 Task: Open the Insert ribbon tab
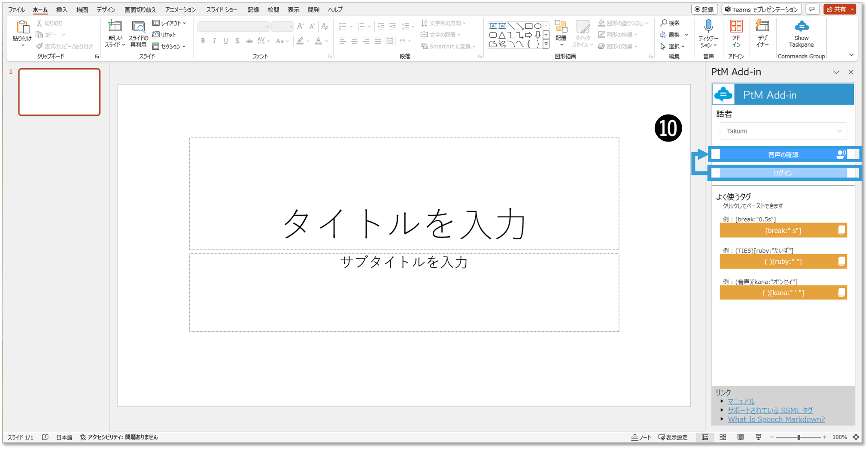(62, 9)
